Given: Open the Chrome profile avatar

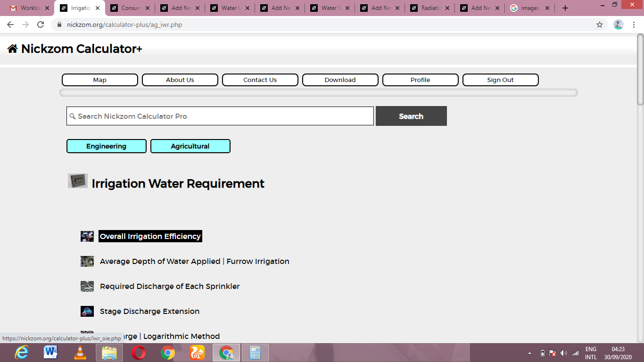Looking at the screenshot, I should 619,25.
